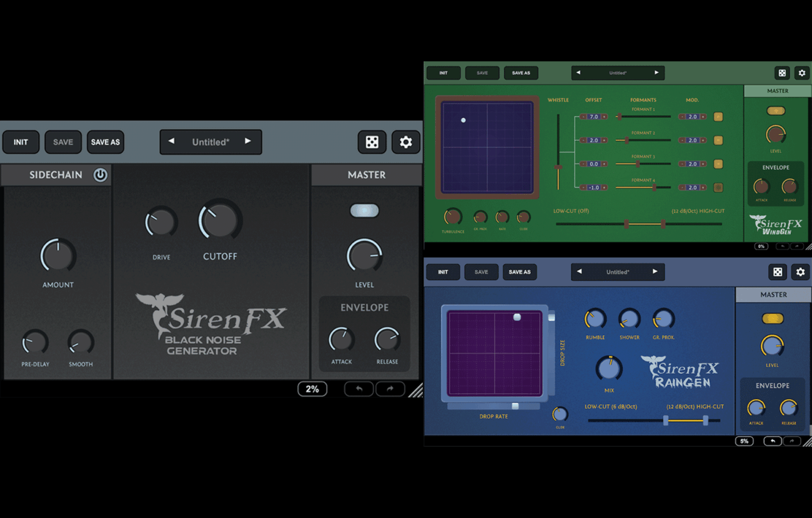Viewport: 812px width, 518px height.
Task: Click the Drop Rate slider handle
Action: (x=515, y=406)
